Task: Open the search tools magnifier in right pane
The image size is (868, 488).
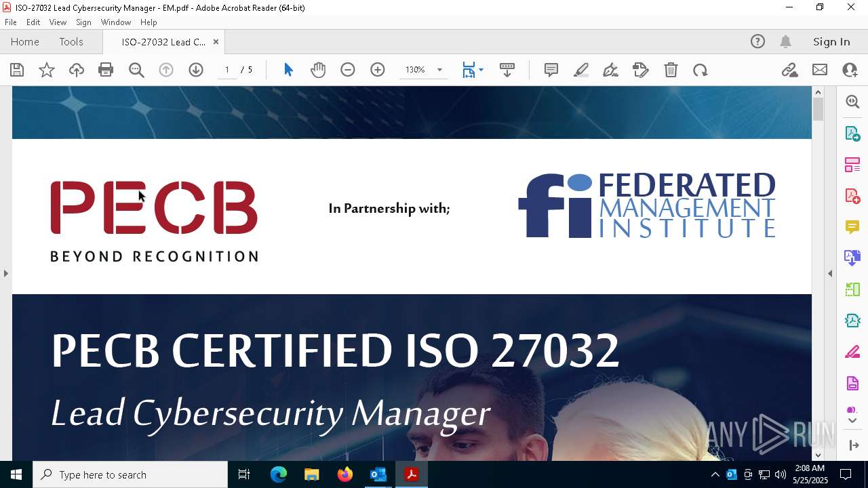Action: (x=852, y=102)
